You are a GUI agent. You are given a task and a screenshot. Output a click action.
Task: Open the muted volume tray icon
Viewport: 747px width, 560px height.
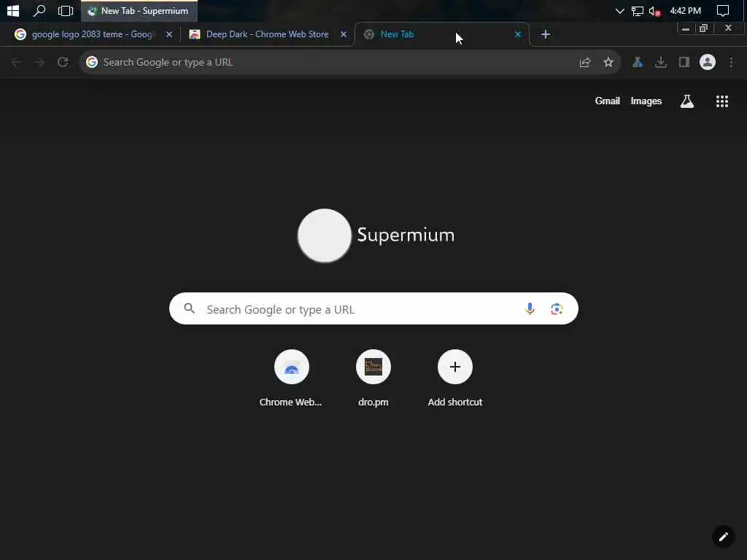(654, 11)
